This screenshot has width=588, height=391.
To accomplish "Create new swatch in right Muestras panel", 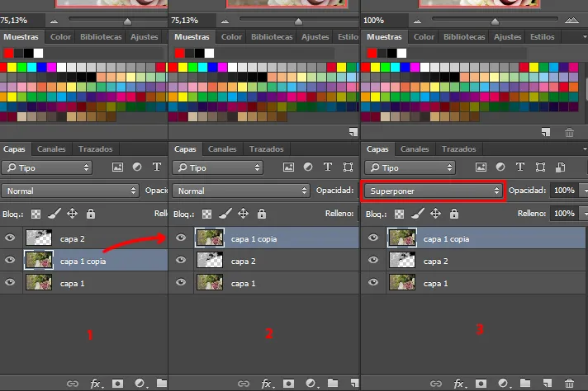I will [x=546, y=132].
